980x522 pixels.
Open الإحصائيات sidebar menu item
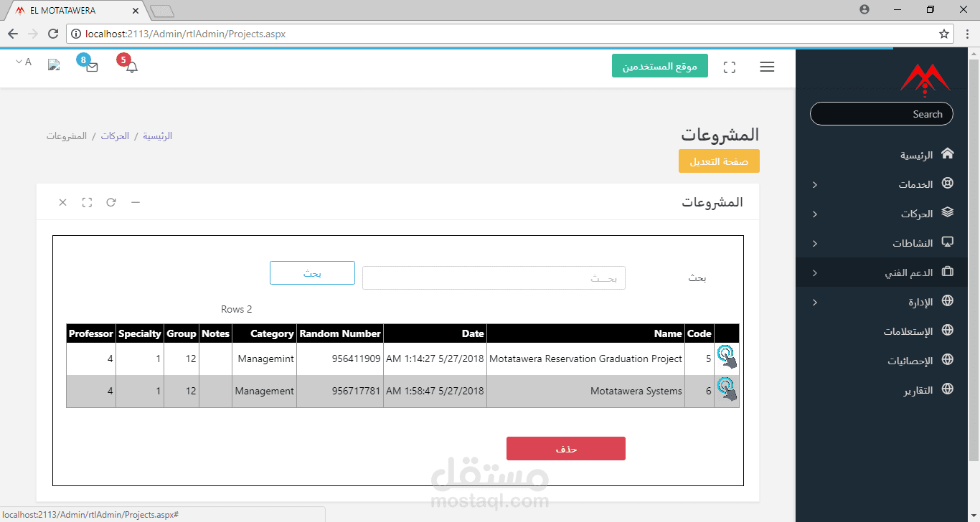pos(882,361)
